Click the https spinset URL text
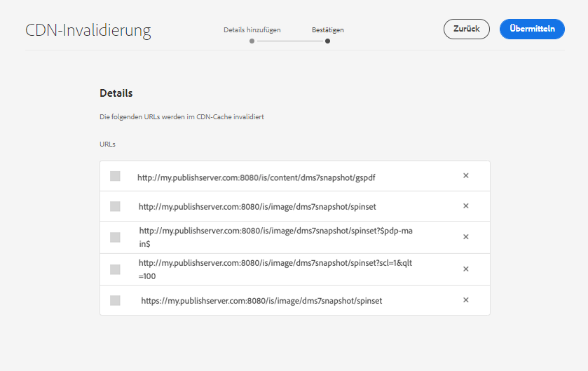588x371 pixels. (x=261, y=301)
